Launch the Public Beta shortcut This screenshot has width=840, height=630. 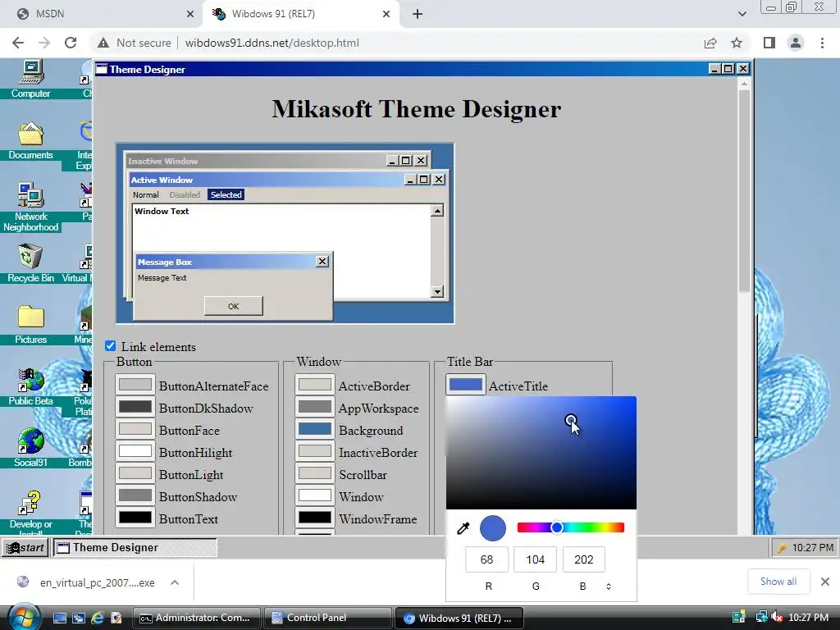point(30,387)
